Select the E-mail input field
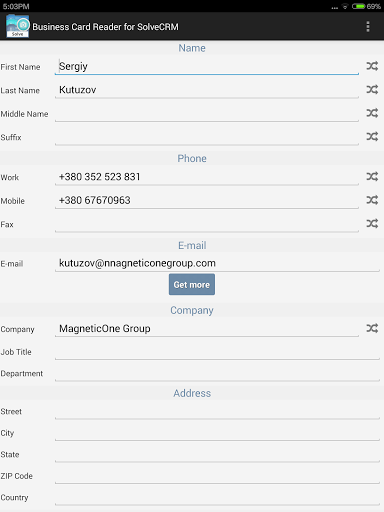The image size is (384, 512). [217, 263]
